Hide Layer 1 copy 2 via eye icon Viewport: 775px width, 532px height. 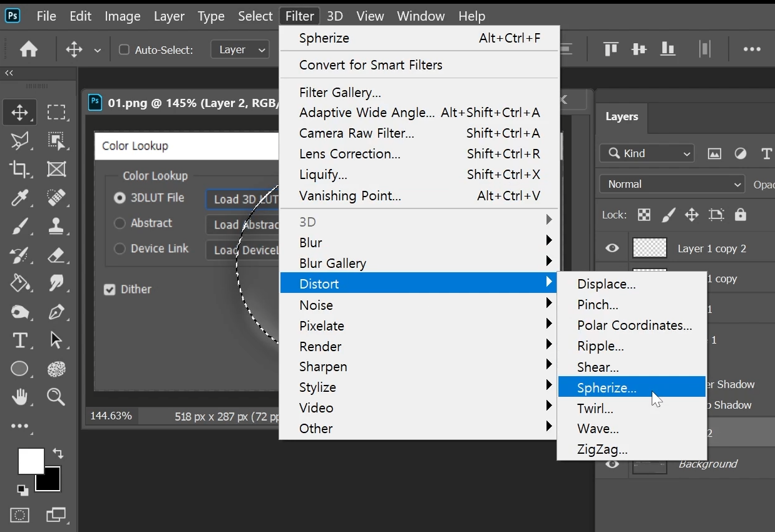(x=612, y=248)
